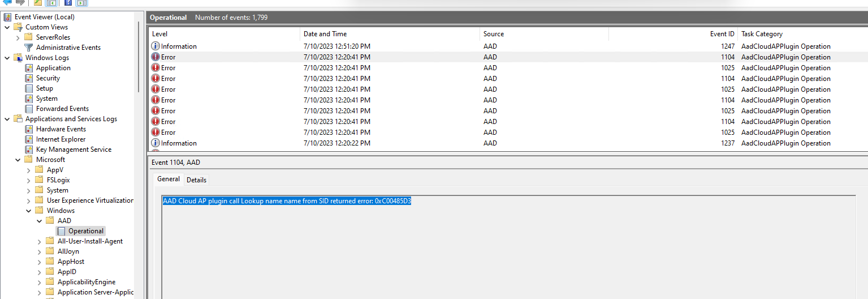Click the Help toolbar icon
Image resolution: width=868 pixels, height=299 pixels.
point(68,3)
